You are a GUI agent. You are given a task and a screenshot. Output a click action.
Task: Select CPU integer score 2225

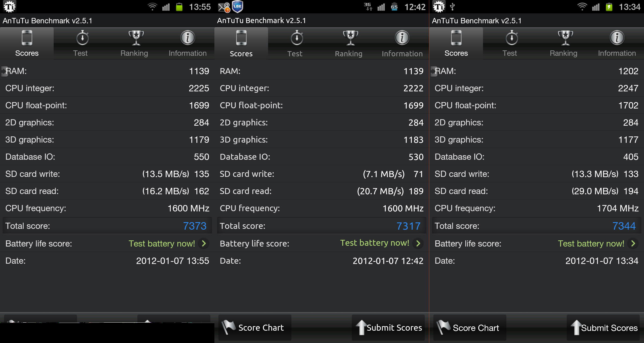click(199, 88)
